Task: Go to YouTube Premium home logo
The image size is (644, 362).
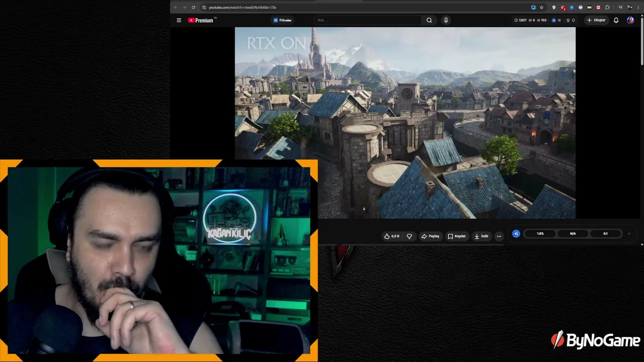Action: 202,20
